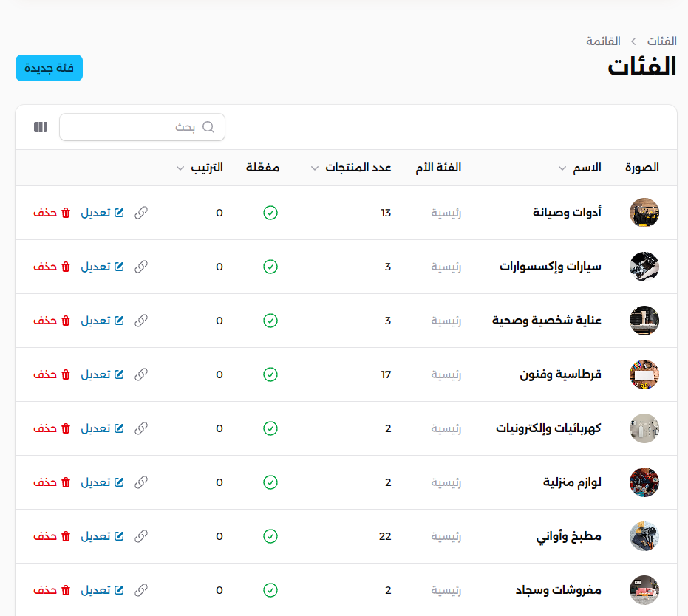Click the فئة جديدة (new category) button
This screenshot has width=688, height=616.
pos(49,68)
